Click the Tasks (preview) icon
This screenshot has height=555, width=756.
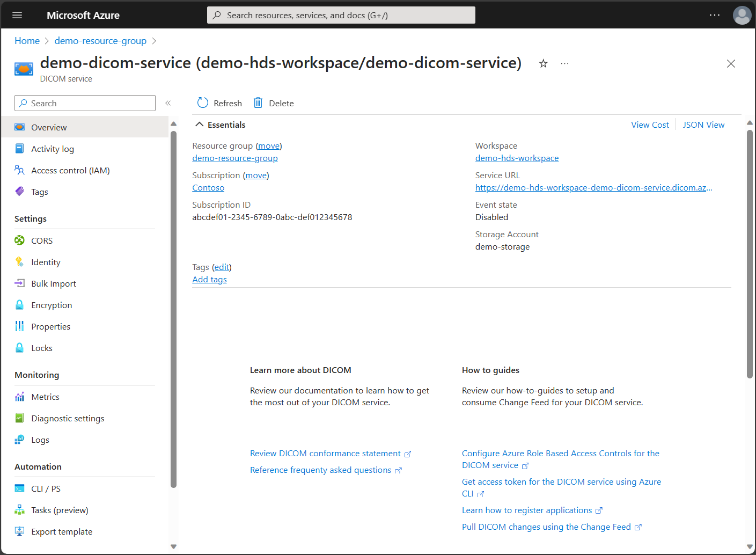(x=19, y=509)
